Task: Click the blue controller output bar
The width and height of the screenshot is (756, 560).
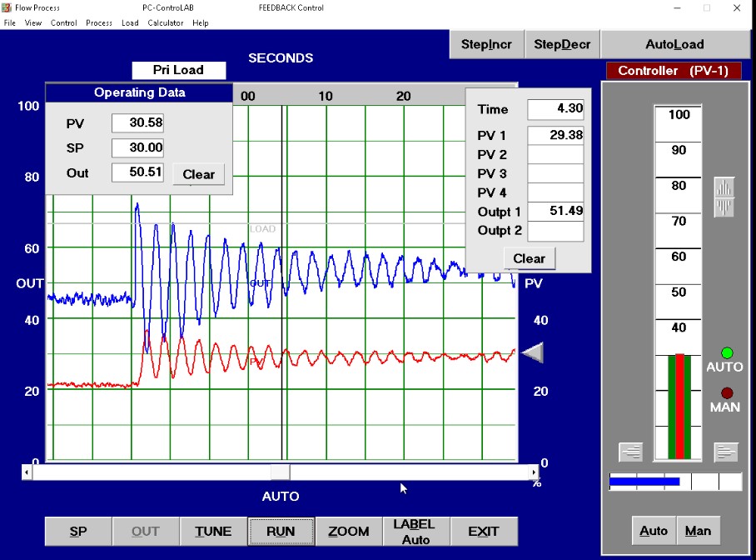Action: coord(644,482)
